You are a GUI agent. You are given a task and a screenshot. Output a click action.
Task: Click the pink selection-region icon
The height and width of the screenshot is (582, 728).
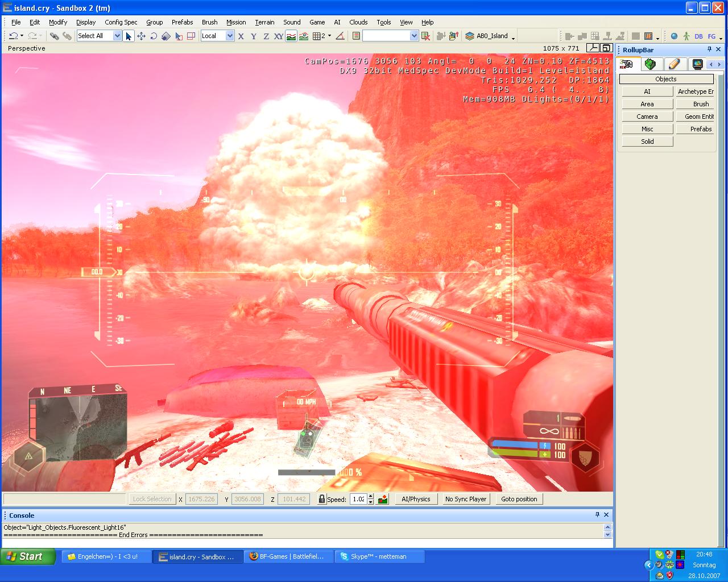[x=191, y=36]
